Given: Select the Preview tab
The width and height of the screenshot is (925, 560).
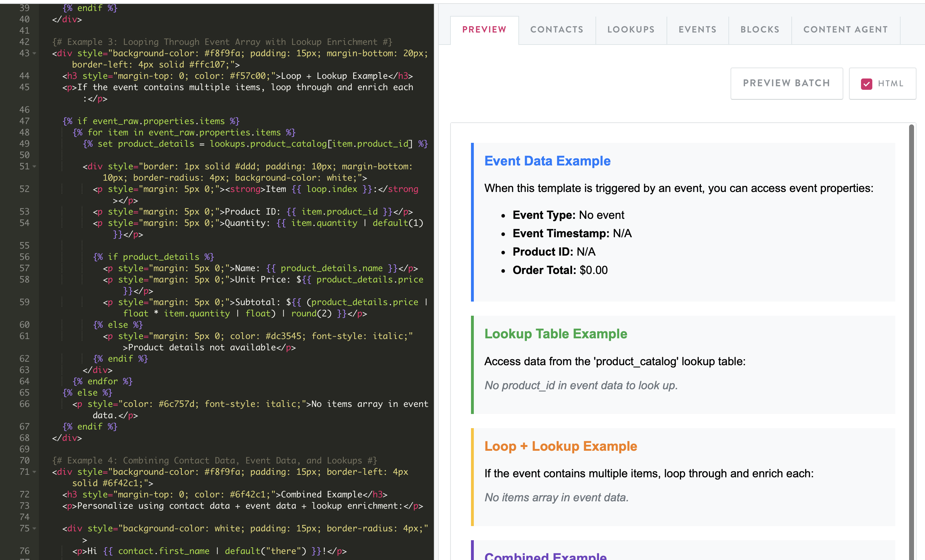Looking at the screenshot, I should coord(484,30).
